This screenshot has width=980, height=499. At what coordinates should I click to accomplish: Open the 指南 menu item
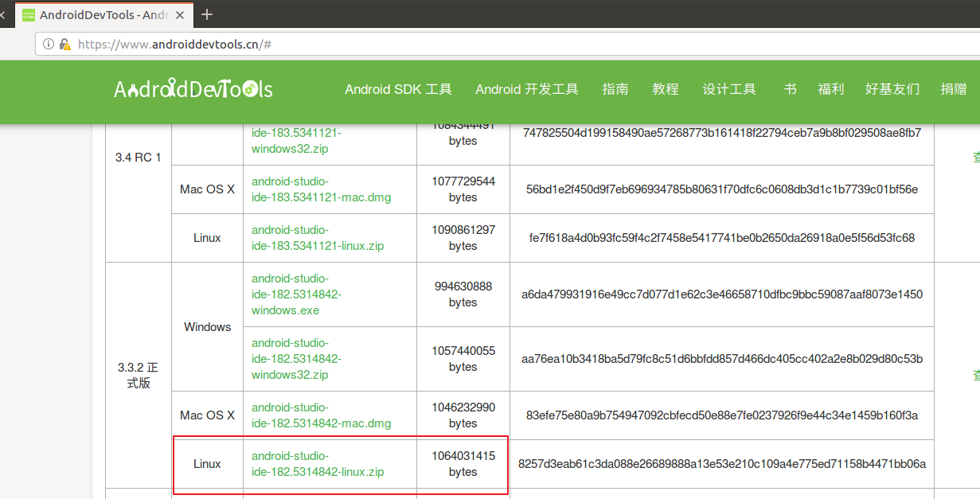(615, 89)
